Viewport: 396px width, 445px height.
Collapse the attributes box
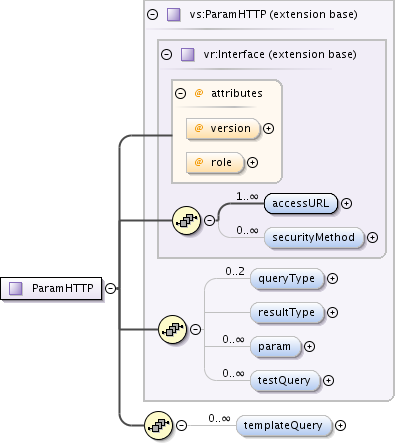point(180,93)
